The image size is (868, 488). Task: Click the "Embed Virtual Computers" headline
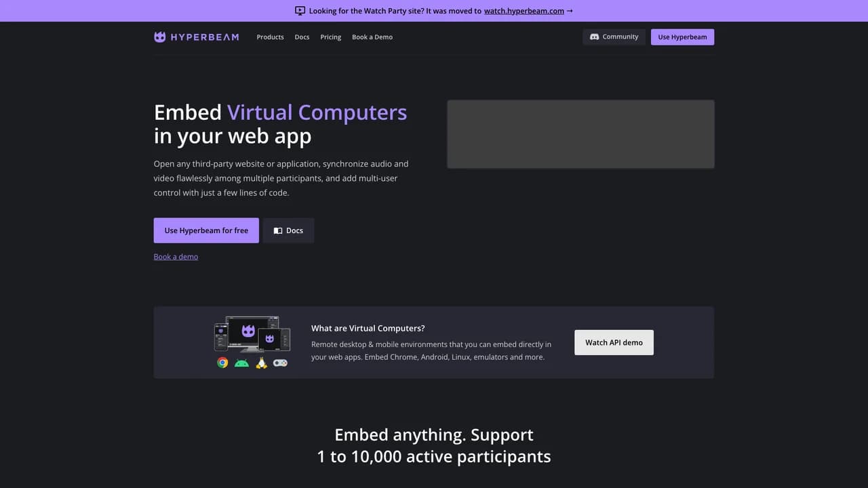[x=280, y=112]
